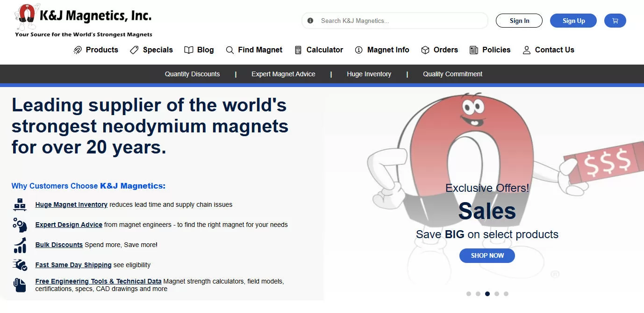Screen dimensions: 644x313
Task: Select the fifth carousel slide dot
Action: coord(506,294)
